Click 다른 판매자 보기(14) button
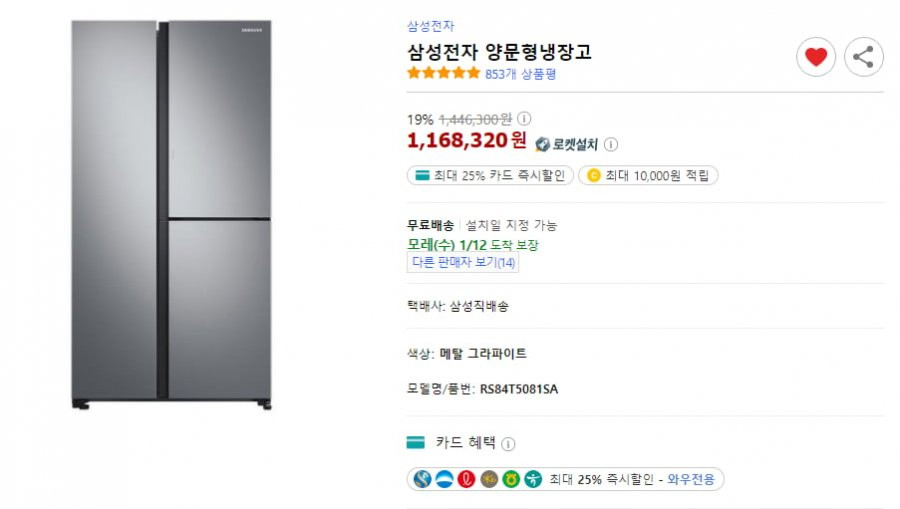This screenshot has width=900, height=509. (463, 263)
